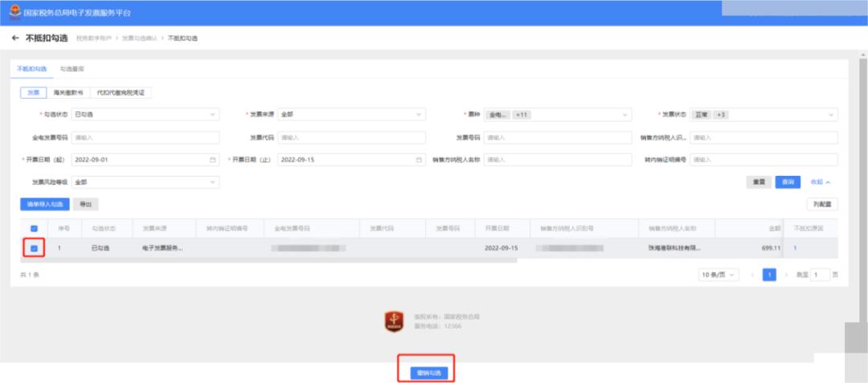Image resolution: width=868 pixels, height=383 pixels.
Task: Click the footer tax emblem badge
Action: point(394,321)
